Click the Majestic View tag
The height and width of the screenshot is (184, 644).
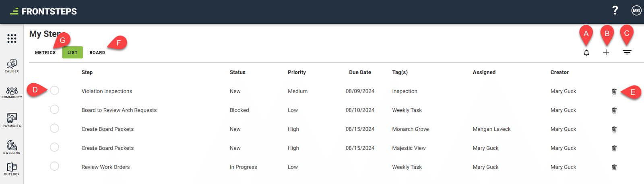[x=409, y=148]
